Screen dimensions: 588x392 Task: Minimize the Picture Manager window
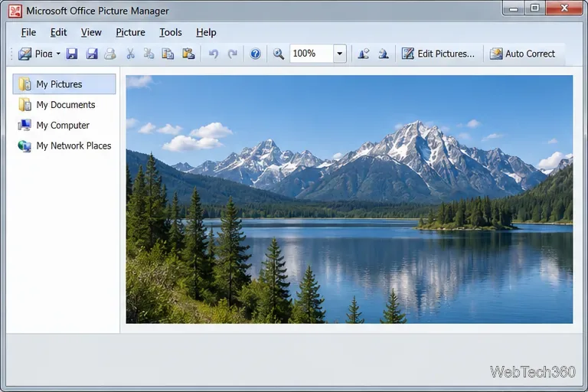(x=514, y=8)
